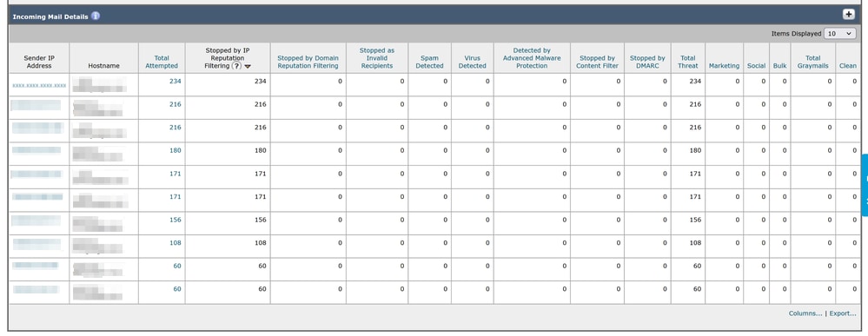The width and height of the screenshot is (868, 336).
Task: Open the Items Displayed dropdown
Action: coord(840,34)
